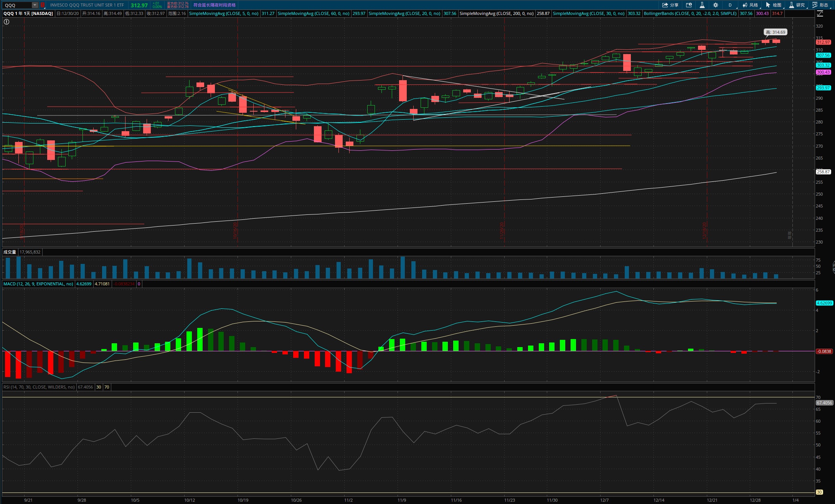Open the 风格 style dropdown
835x504 pixels.
point(750,5)
